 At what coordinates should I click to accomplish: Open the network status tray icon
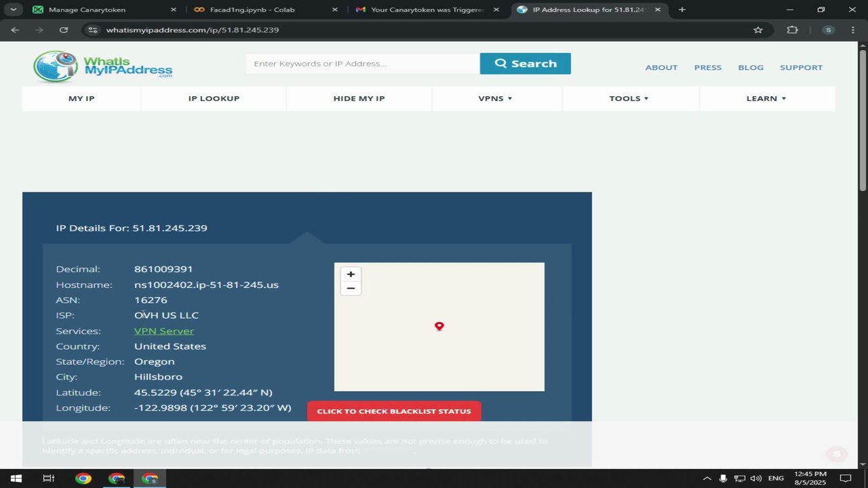pos(740,479)
